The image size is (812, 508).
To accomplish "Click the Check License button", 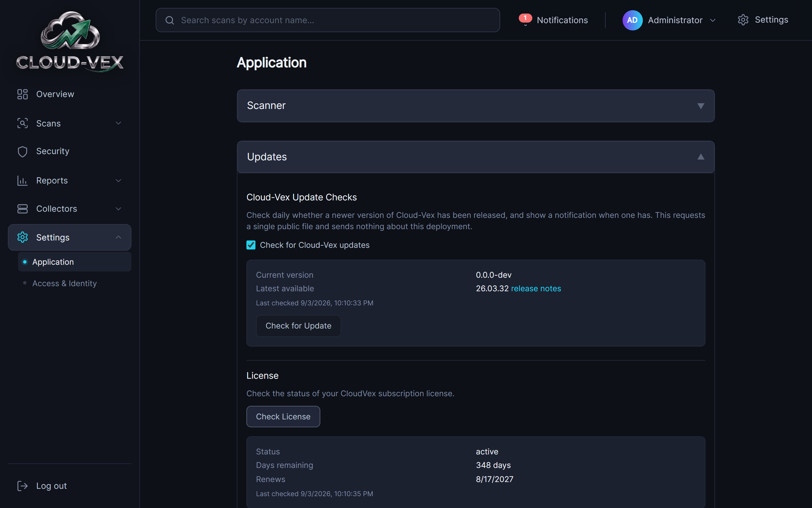I will tap(283, 416).
